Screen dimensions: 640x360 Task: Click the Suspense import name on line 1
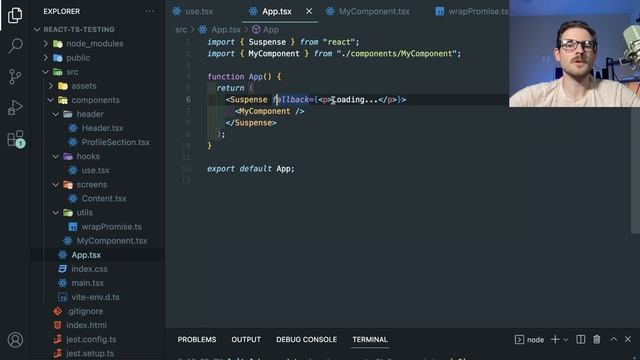(267, 42)
